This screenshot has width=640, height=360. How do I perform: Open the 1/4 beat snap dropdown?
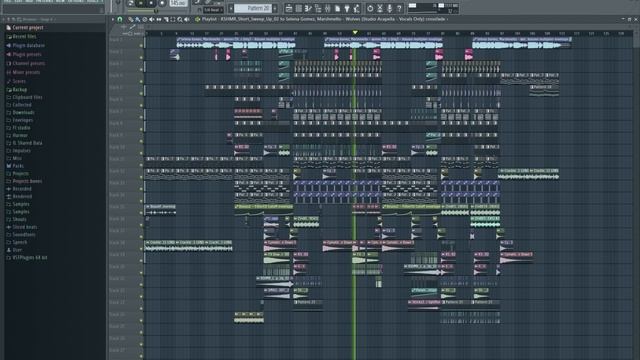pos(213,10)
